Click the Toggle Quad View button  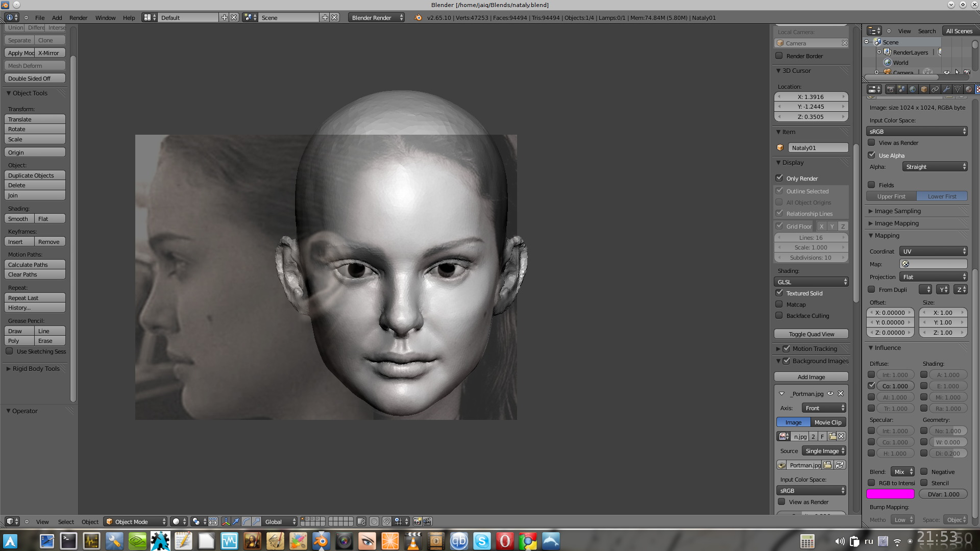(811, 334)
